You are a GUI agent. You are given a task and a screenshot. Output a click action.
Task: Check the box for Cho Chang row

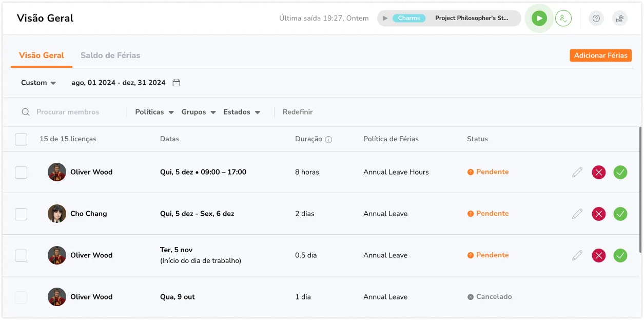pyautogui.click(x=21, y=214)
